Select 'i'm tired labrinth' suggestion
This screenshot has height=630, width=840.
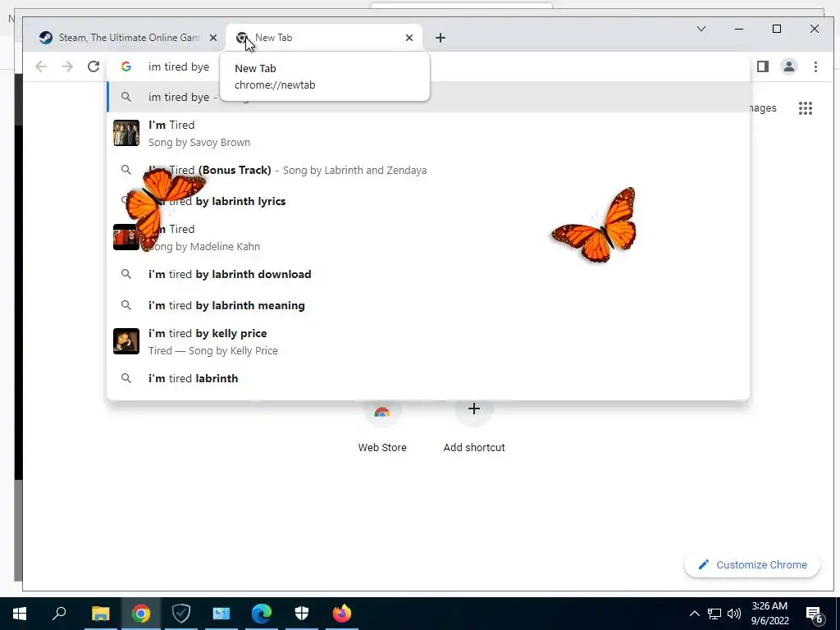[x=428, y=378]
